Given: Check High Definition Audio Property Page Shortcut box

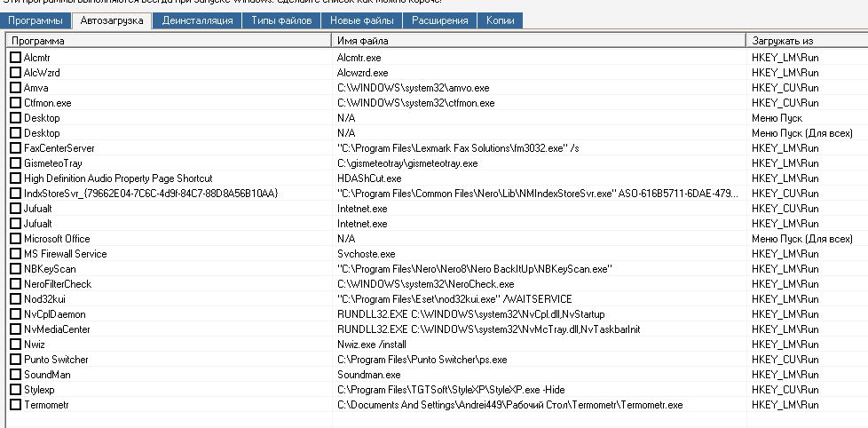Looking at the screenshot, I should coord(15,178).
